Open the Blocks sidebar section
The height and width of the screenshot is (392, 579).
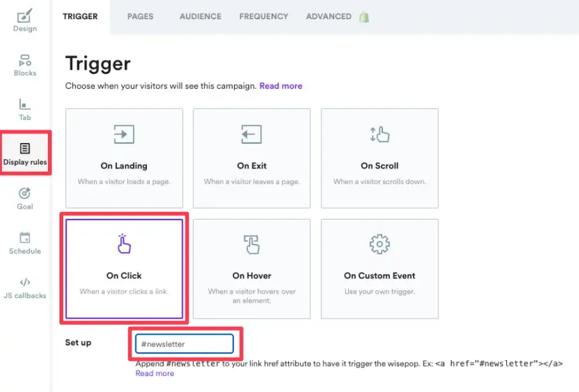click(25, 66)
